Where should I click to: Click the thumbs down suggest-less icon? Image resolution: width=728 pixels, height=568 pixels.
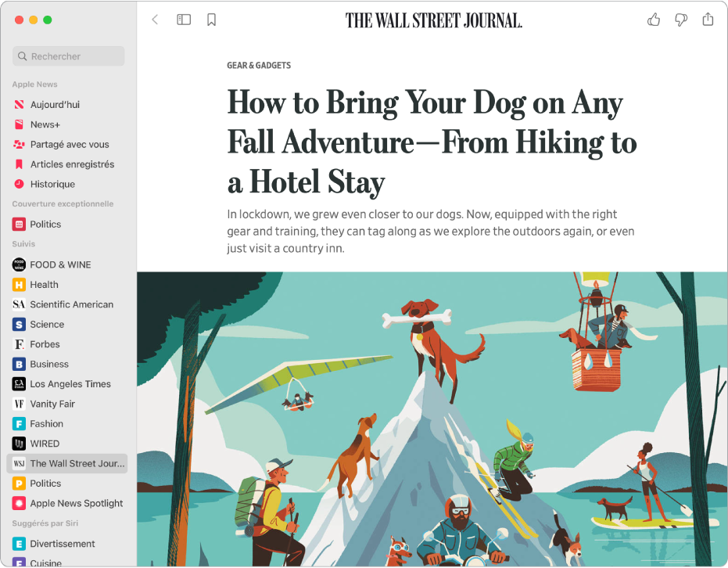coord(680,20)
